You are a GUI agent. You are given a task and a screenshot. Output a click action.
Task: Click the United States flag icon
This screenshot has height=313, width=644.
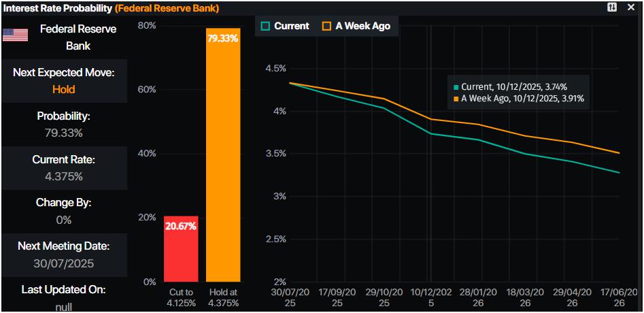[15, 35]
